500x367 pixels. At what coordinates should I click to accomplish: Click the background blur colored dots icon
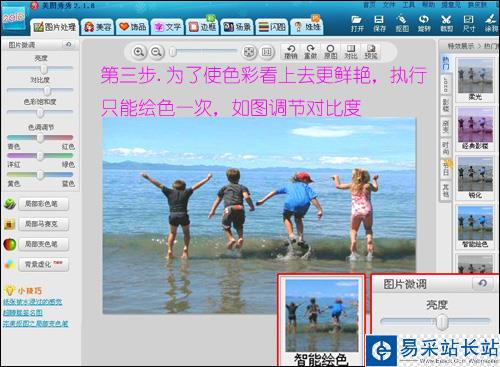pyautogui.click(x=10, y=265)
